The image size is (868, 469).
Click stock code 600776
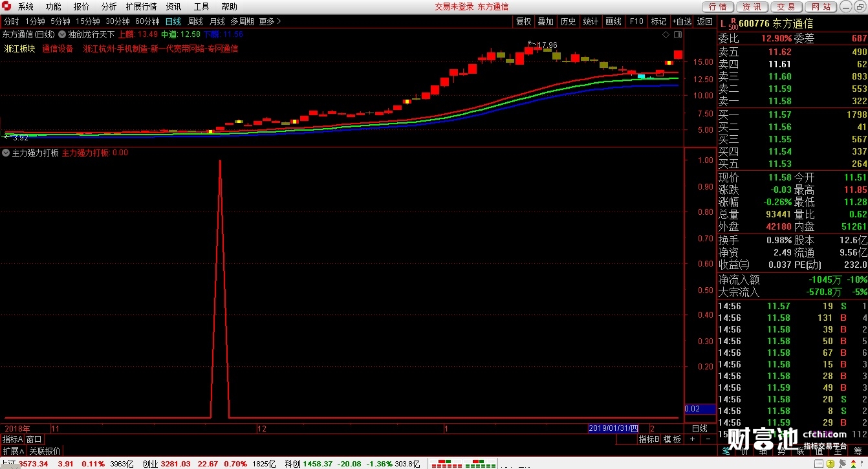pos(754,24)
